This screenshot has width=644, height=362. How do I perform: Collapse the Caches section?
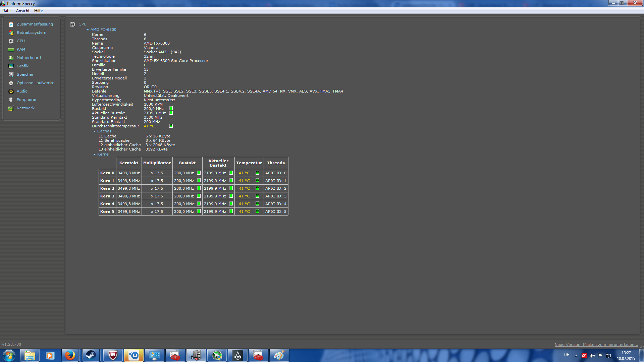point(95,131)
